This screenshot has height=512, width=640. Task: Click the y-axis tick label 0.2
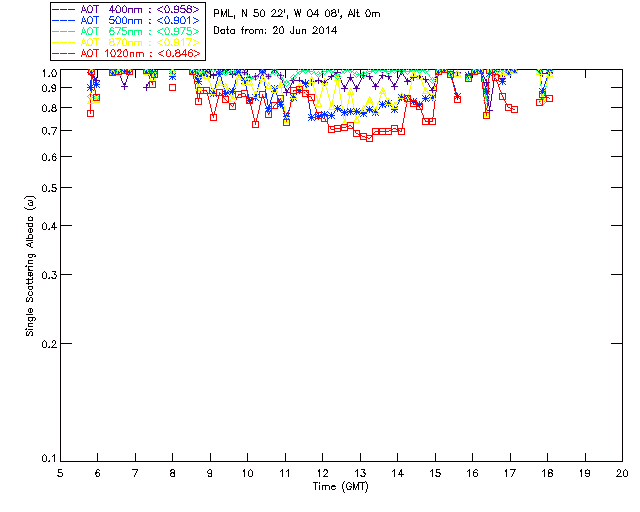tap(49, 344)
